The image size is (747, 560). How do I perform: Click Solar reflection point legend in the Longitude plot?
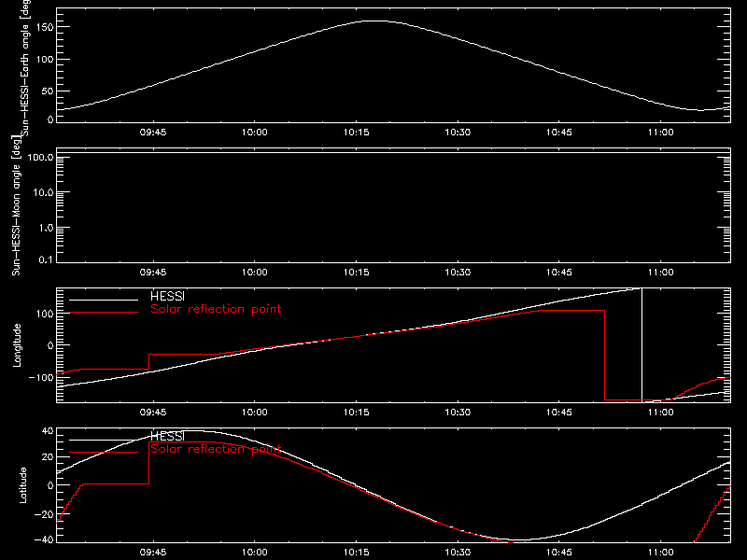[x=216, y=309]
